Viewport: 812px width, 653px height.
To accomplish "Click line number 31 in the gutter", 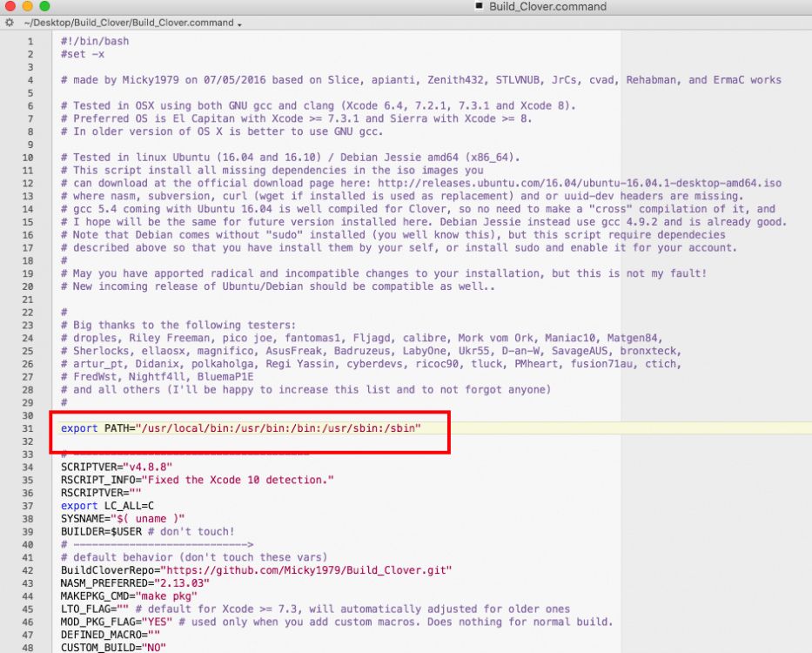I will pyautogui.click(x=28, y=429).
